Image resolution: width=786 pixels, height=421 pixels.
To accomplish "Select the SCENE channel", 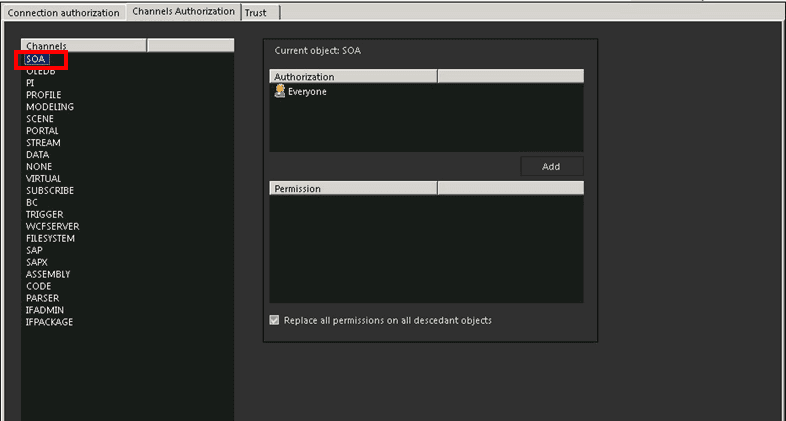I will (x=40, y=119).
